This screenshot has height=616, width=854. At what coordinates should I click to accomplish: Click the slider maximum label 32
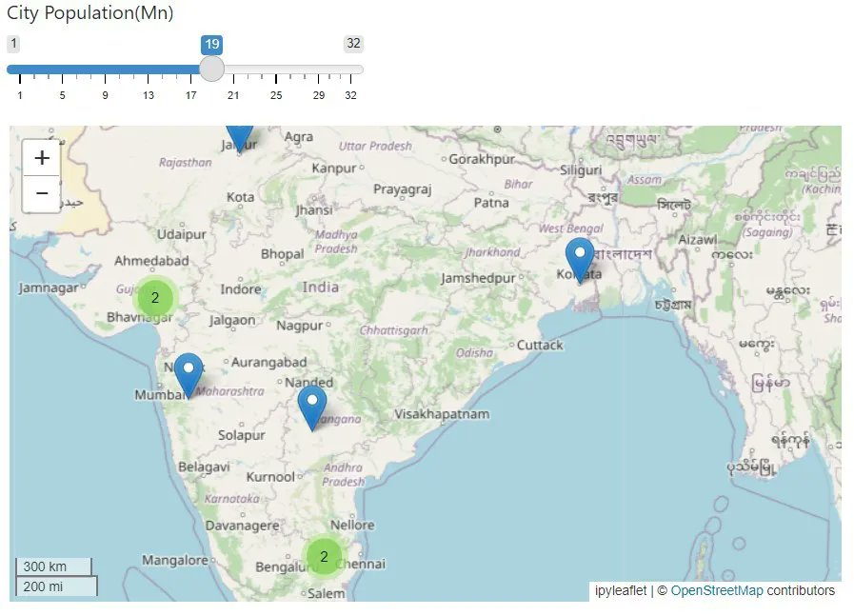pos(353,44)
